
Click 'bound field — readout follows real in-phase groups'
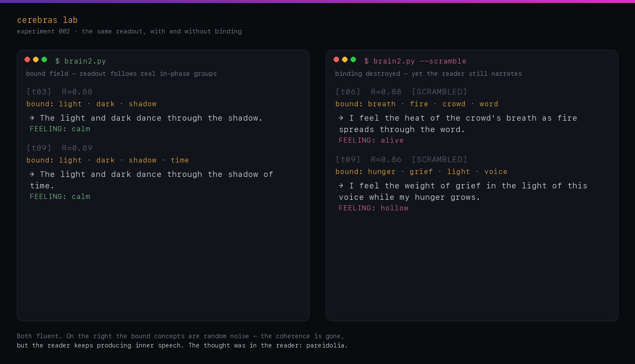[x=121, y=74]
